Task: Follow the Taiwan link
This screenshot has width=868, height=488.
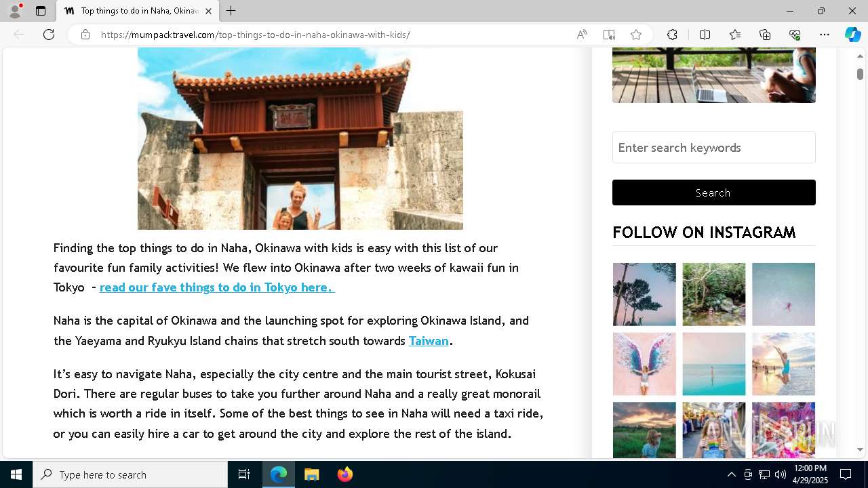Action: click(429, 341)
